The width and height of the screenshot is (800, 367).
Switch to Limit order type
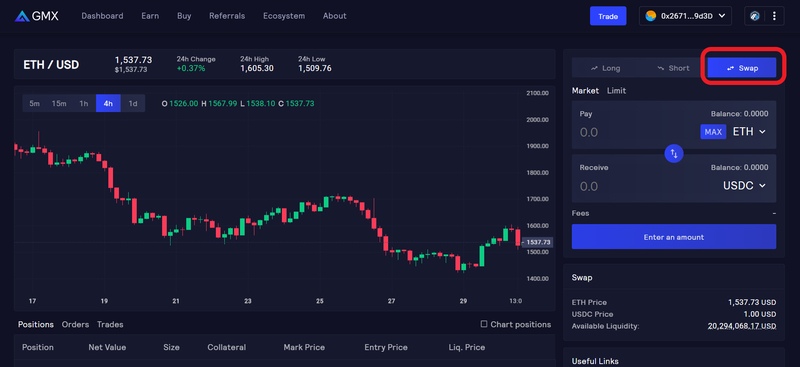(x=616, y=90)
